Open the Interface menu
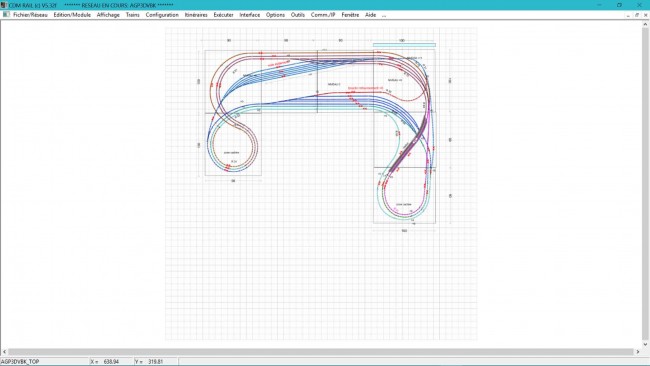This screenshot has width=650, height=366. click(x=250, y=15)
